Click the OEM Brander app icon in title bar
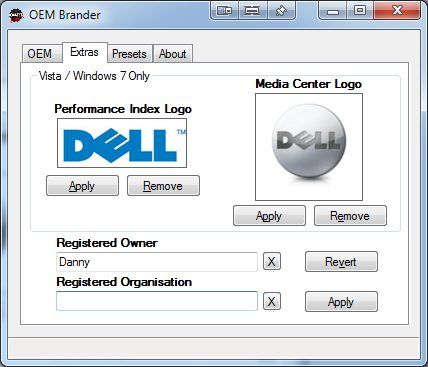This screenshot has height=367, width=428. click(x=16, y=15)
